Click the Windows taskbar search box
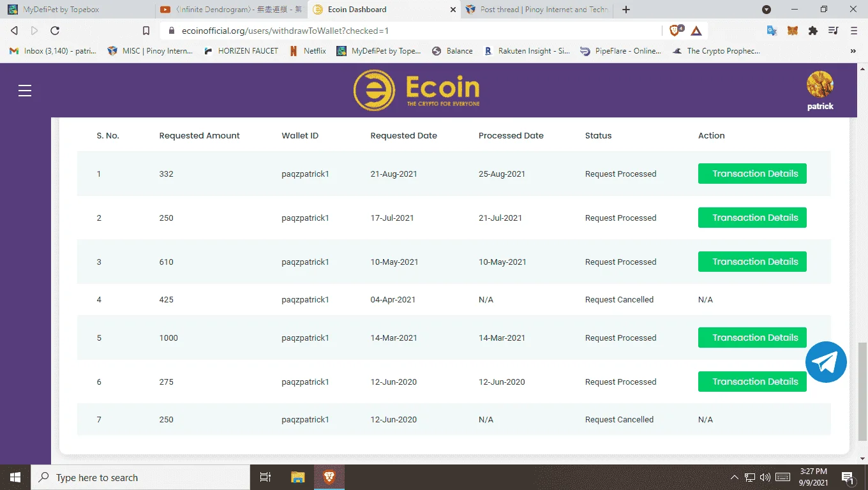The image size is (868, 490). [140, 477]
